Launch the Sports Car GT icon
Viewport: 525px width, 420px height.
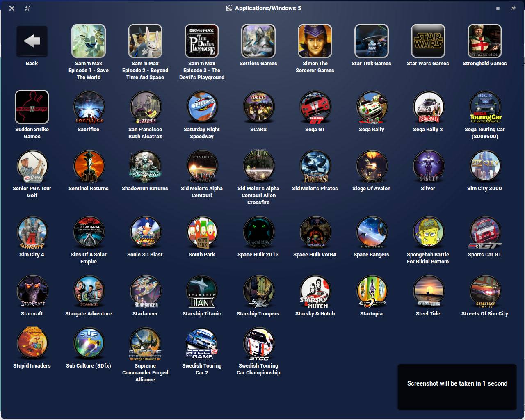pos(485,232)
